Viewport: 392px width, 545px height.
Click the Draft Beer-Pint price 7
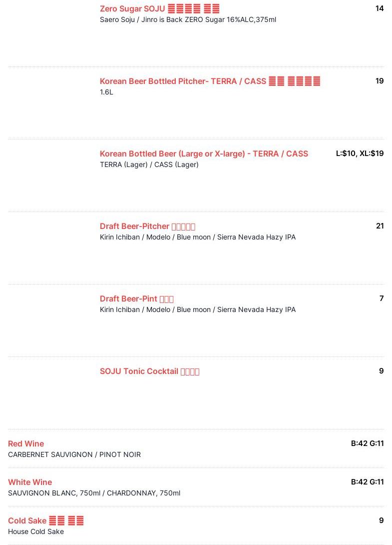click(x=382, y=298)
